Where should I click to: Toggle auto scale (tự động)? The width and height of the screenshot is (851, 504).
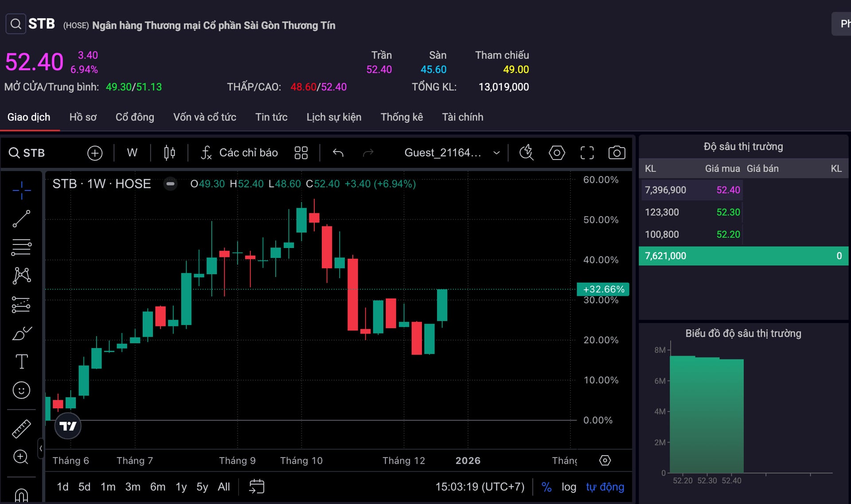605,487
